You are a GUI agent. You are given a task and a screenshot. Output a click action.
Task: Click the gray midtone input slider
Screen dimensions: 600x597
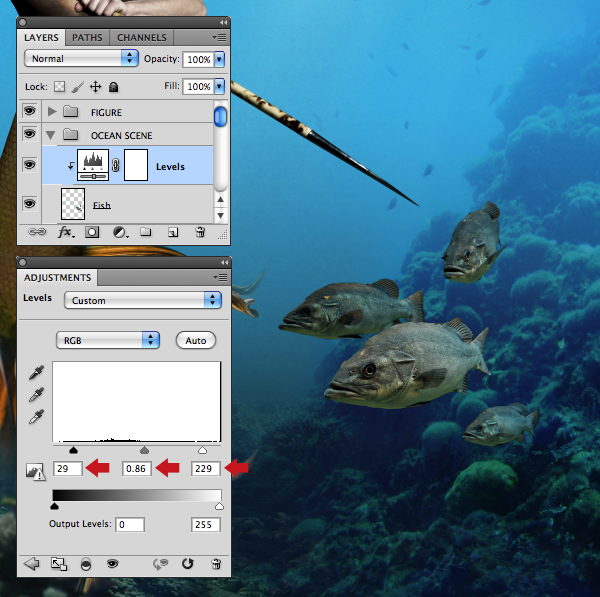pos(144,450)
